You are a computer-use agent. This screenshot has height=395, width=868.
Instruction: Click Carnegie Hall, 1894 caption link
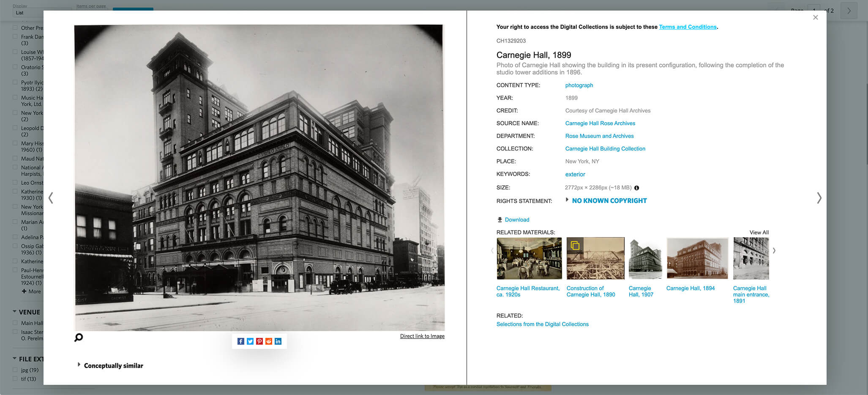tap(691, 288)
